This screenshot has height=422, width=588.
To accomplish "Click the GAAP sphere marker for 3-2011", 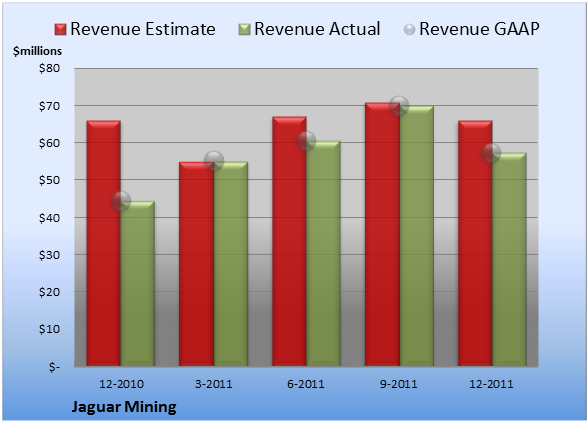I will tap(214, 161).
